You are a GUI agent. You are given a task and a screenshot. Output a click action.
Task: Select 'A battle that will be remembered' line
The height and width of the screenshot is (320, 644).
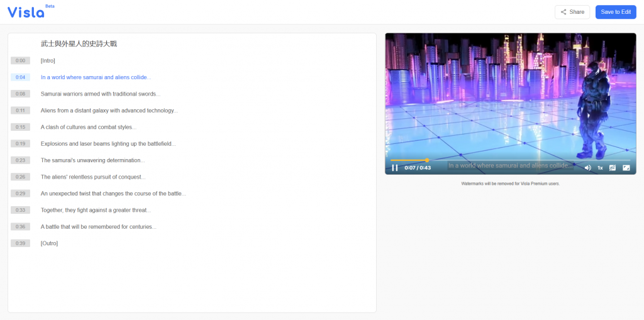(99, 227)
